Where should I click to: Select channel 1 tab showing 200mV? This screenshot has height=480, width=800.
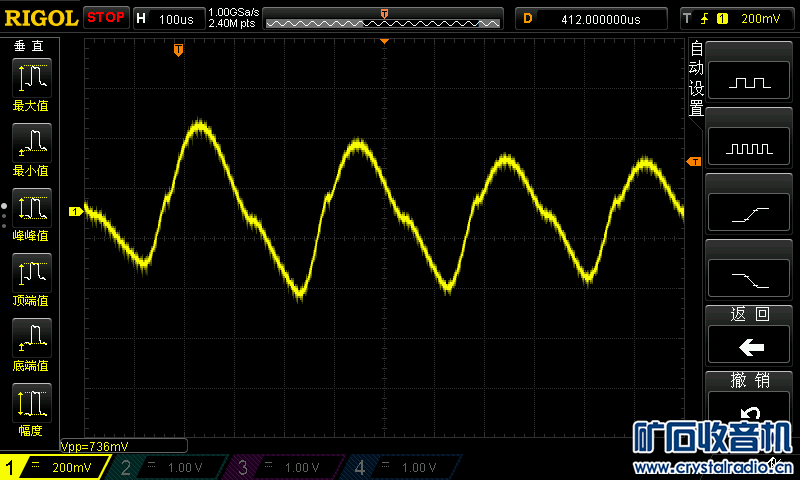[55, 467]
